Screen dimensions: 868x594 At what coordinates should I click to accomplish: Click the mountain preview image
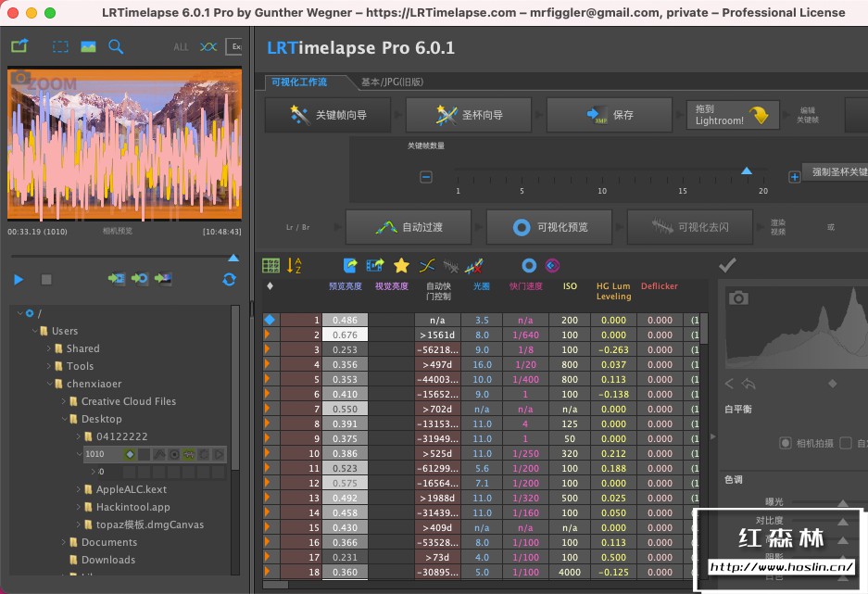(124, 144)
